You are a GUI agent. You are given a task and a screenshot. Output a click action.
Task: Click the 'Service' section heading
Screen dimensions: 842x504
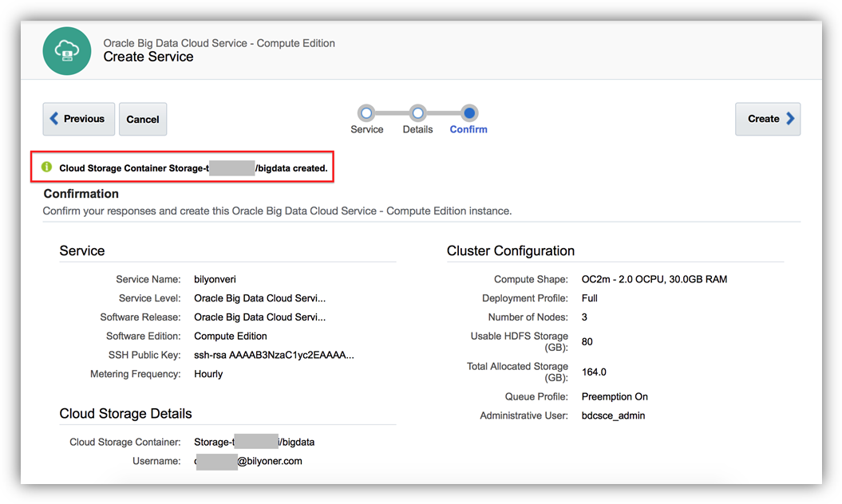82,250
